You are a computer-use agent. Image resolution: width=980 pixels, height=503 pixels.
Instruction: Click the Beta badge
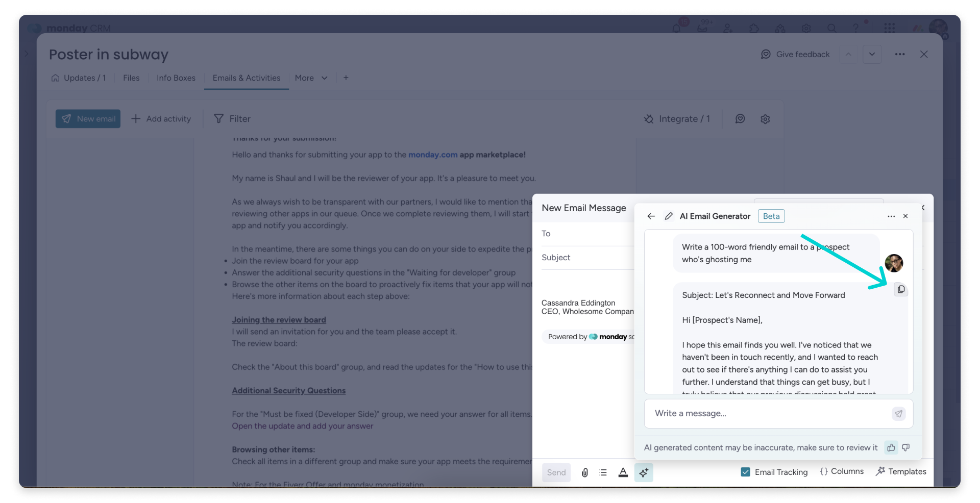(771, 216)
